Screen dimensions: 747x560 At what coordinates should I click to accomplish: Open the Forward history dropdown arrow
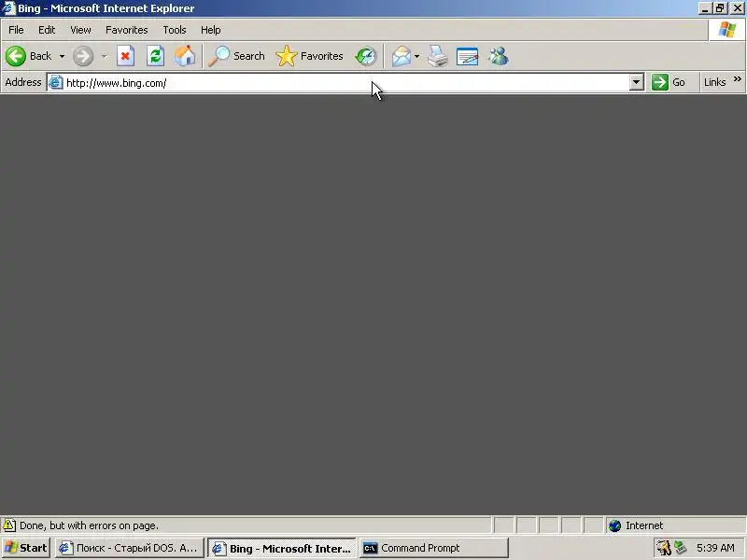pos(104,56)
